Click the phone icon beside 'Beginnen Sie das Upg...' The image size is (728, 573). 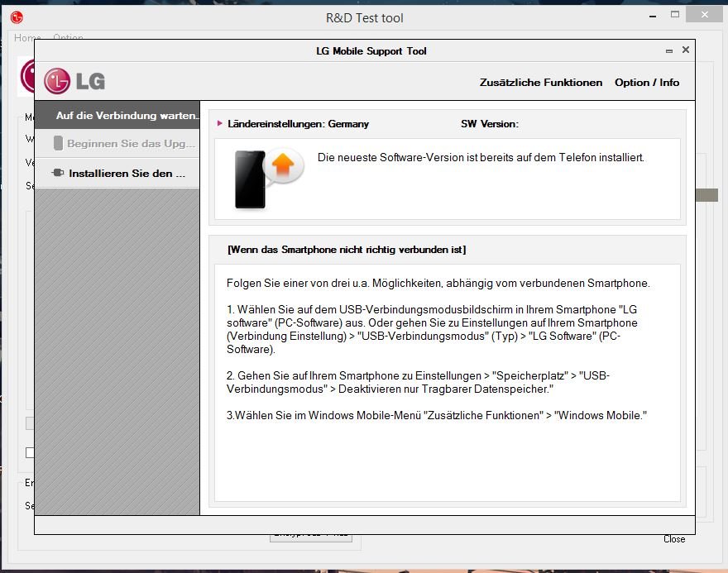(58, 143)
